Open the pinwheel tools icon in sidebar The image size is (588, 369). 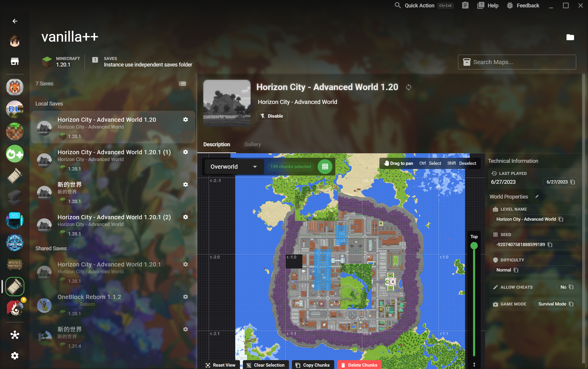[15, 335]
